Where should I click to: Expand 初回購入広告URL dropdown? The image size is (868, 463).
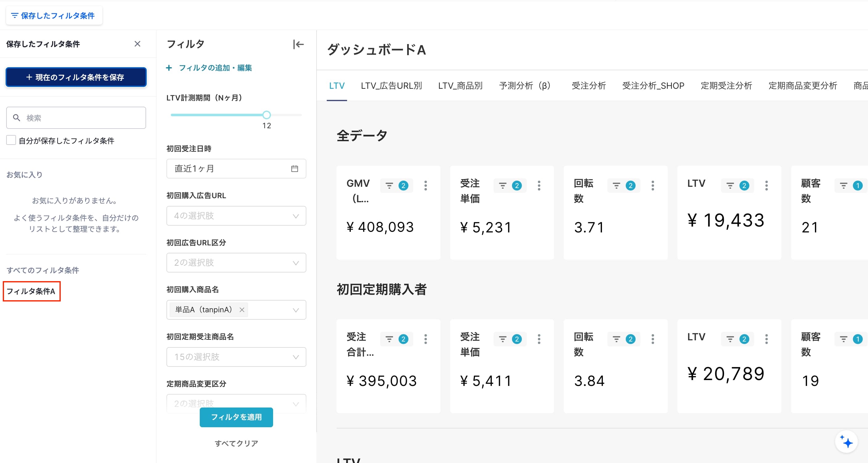point(236,216)
